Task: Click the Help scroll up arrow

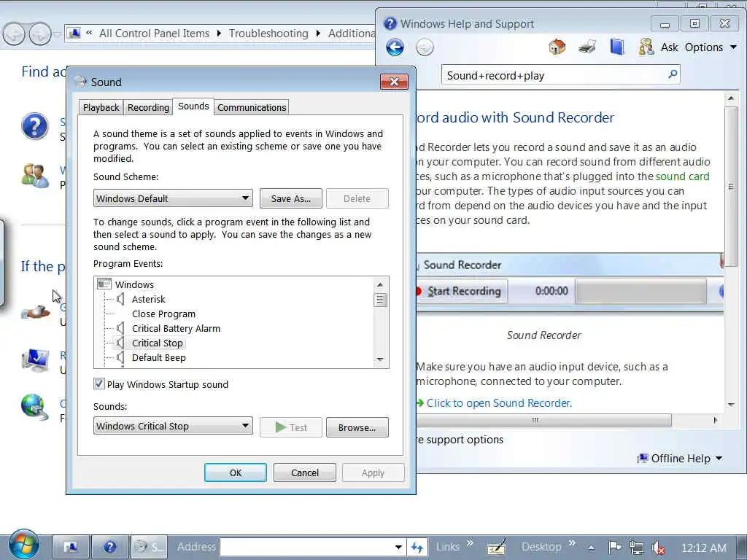Action: [731, 98]
